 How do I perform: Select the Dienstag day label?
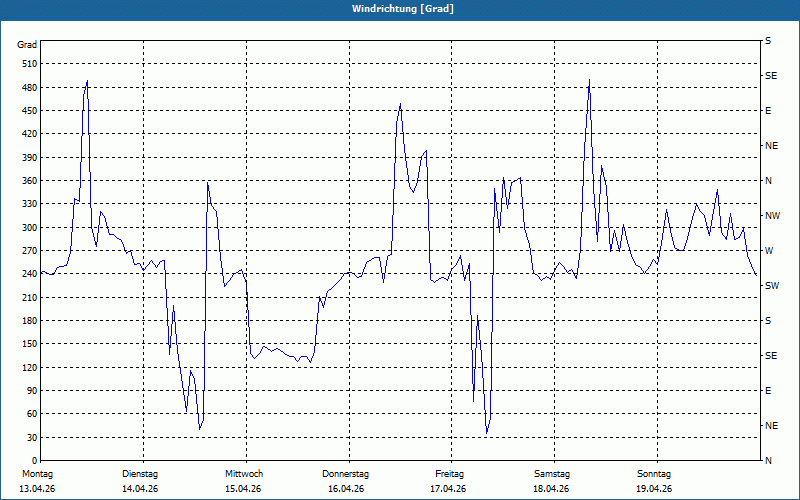(140, 474)
